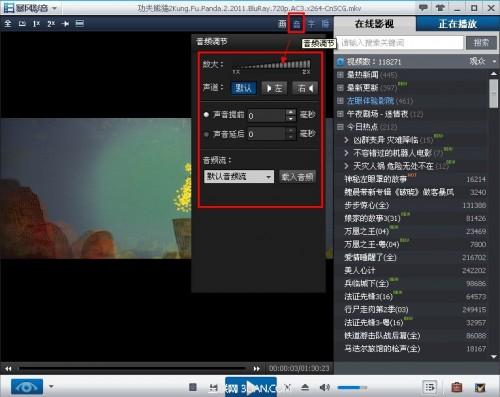Viewport: 500px width, 397px height.
Task: Open the 播 playback adjustment panel
Action: (325, 24)
